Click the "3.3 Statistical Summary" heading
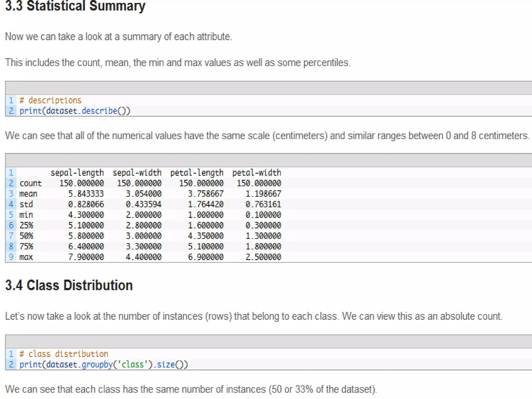This screenshot has width=532, height=399. coord(75,6)
